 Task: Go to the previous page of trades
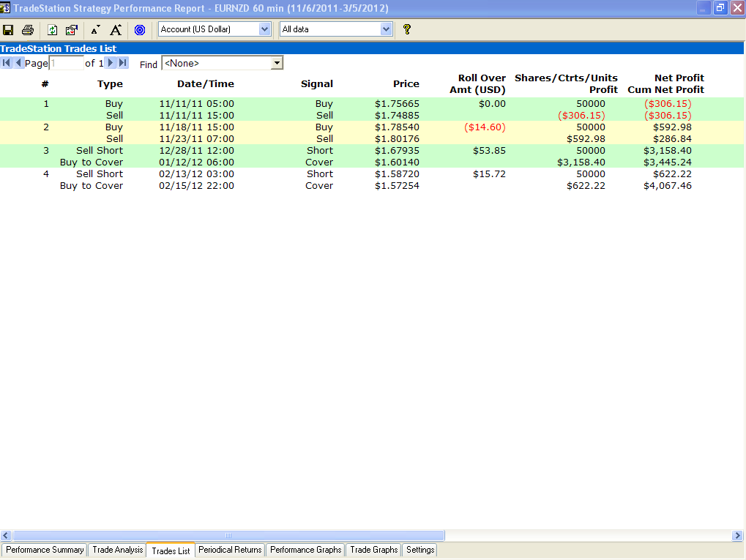(18, 62)
